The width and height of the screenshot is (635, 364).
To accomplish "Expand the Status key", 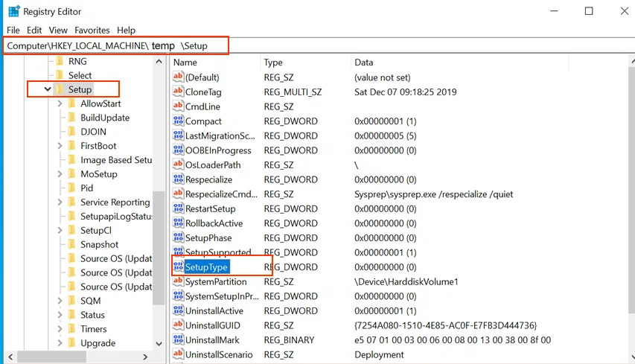I will coord(60,315).
